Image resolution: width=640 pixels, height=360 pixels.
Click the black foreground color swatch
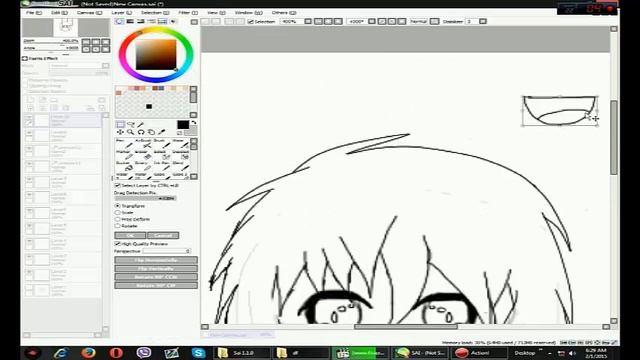click(183, 125)
